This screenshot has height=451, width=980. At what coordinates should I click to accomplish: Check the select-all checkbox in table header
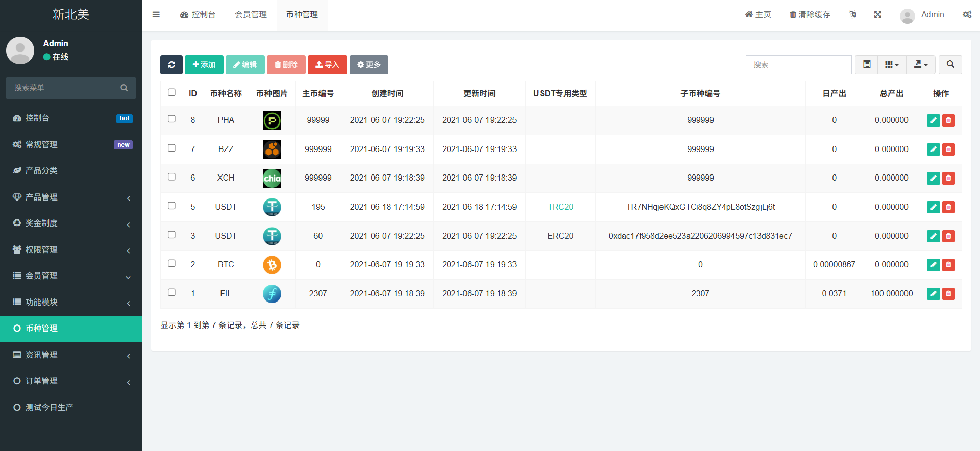(x=171, y=93)
